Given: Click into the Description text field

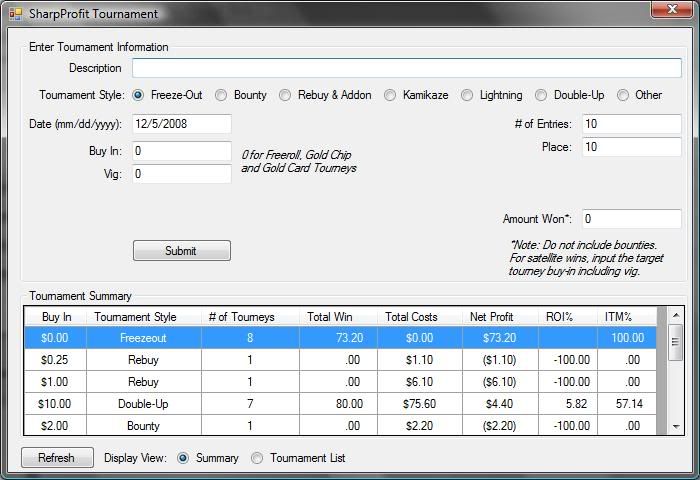Looking at the screenshot, I should pos(407,68).
